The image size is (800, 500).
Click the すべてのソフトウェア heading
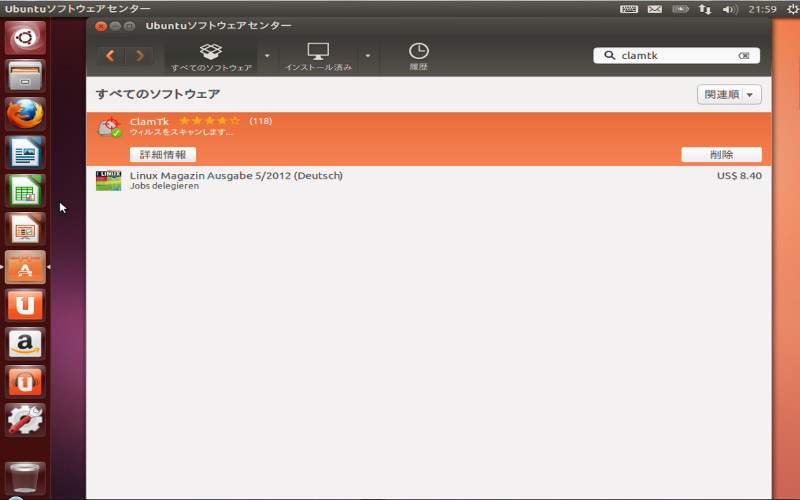tap(158, 94)
